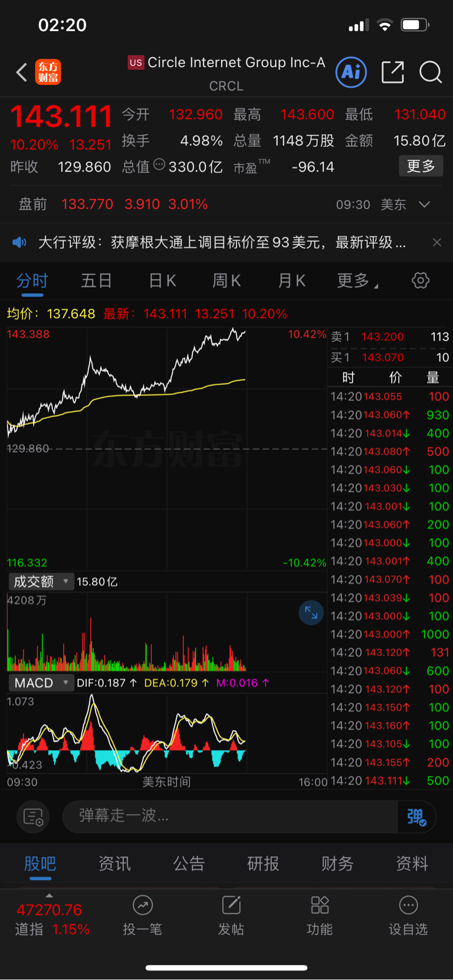The width and height of the screenshot is (453, 980).
Task: Tap the volume bar chart
Action: (x=167, y=632)
